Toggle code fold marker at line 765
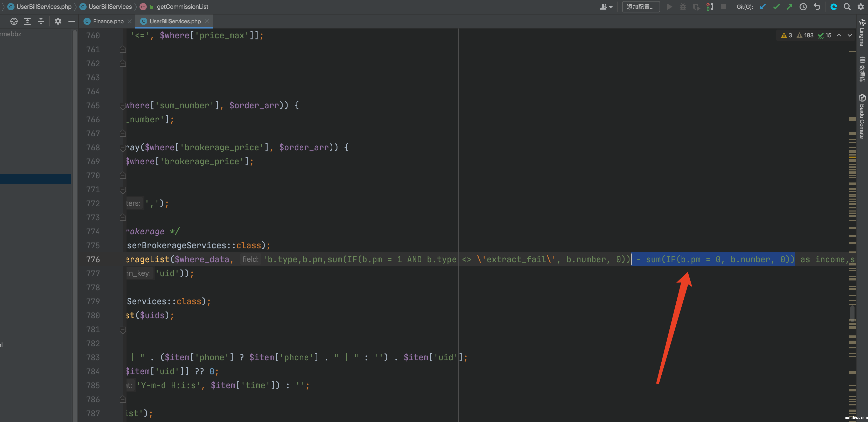The width and height of the screenshot is (868, 422). [123, 105]
